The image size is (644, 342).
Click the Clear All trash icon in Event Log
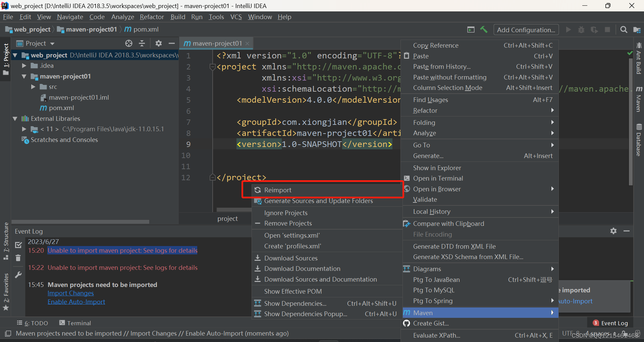tap(18, 258)
